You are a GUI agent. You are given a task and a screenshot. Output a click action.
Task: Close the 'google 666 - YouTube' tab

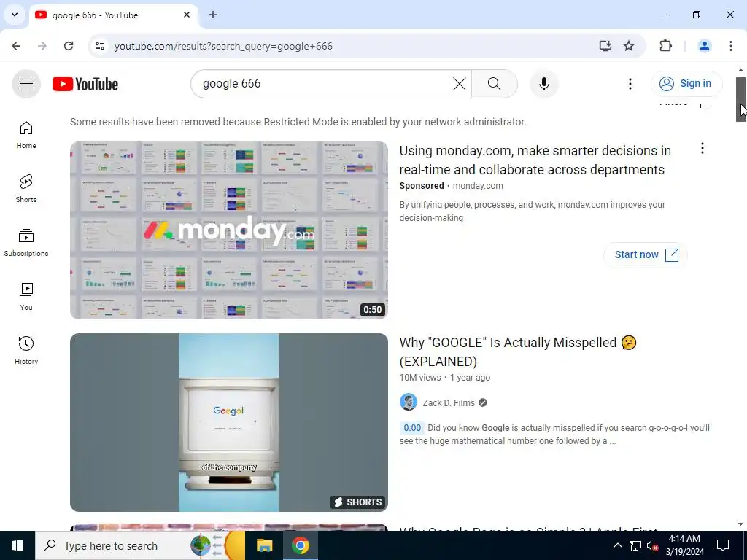(x=187, y=15)
